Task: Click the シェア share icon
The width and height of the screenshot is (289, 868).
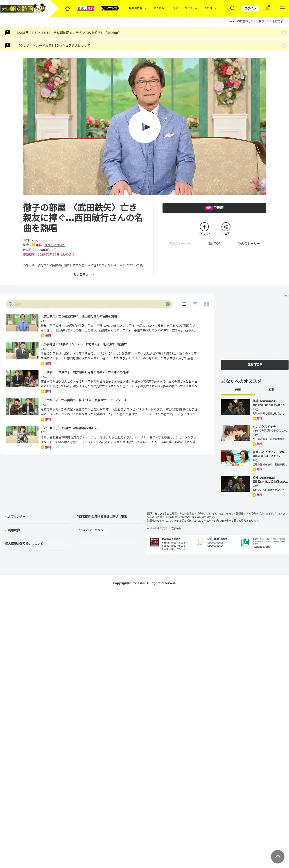Action: (226, 228)
